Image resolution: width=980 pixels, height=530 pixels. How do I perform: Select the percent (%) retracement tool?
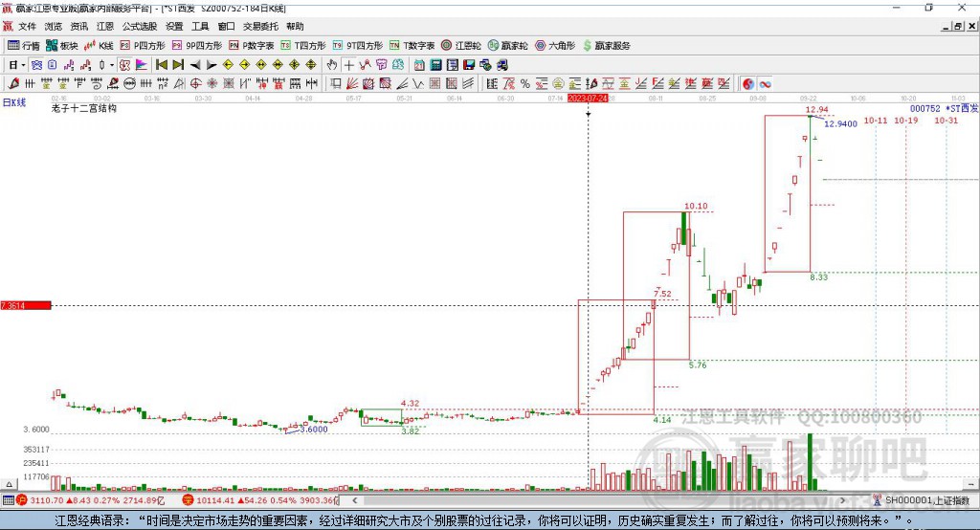click(525, 84)
